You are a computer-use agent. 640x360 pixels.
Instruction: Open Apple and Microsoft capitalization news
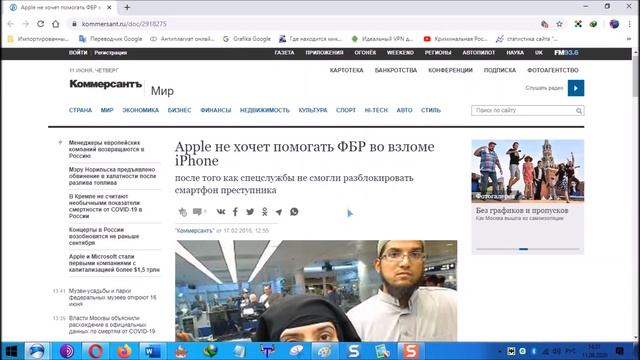click(114, 263)
